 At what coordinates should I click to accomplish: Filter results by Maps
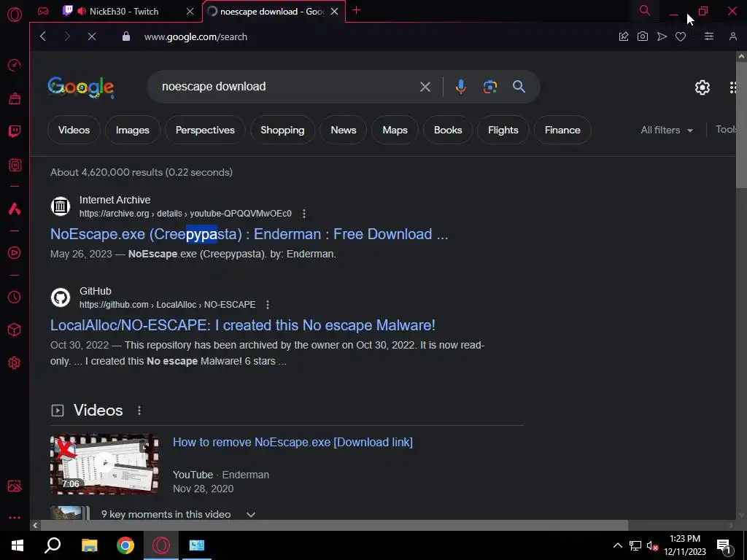click(x=395, y=130)
